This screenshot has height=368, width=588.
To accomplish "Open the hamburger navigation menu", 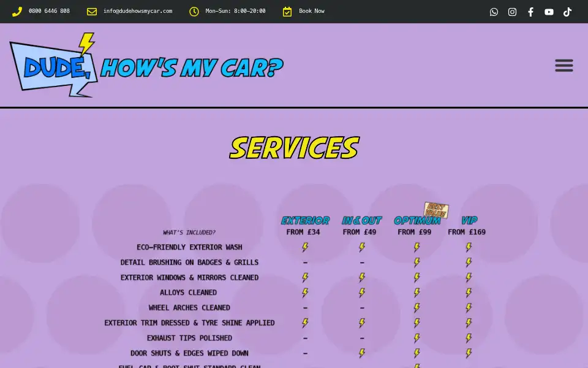I will pyautogui.click(x=564, y=66).
